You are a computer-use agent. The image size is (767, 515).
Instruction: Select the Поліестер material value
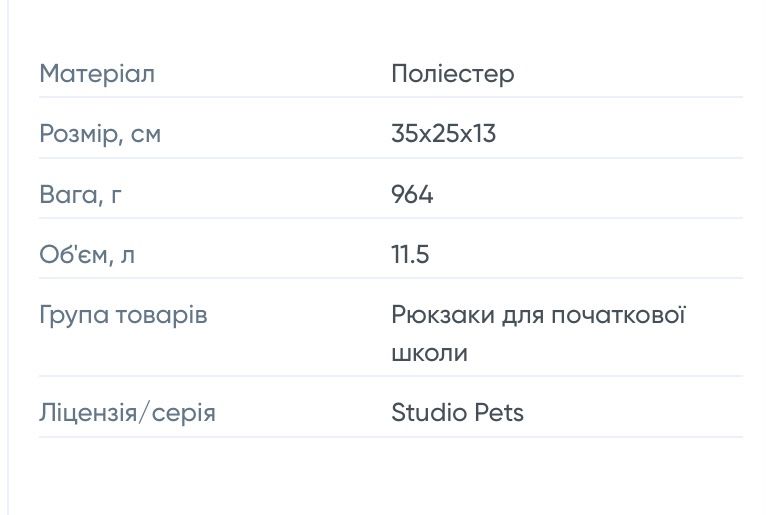click(x=452, y=74)
